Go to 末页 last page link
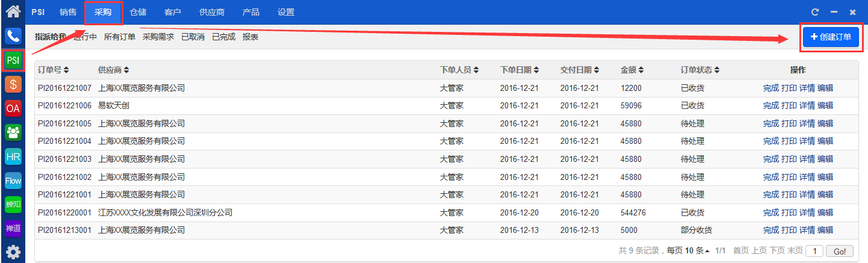Screen dimensions: 868x263 pos(795,250)
